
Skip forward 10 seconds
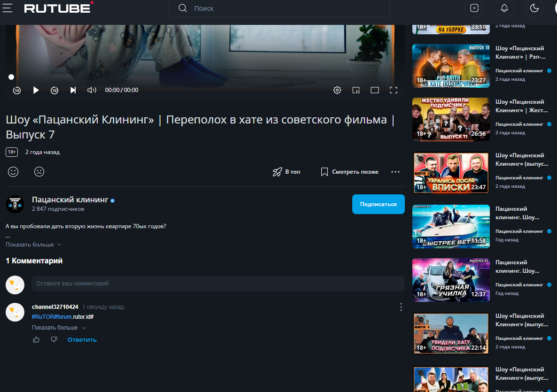tap(54, 90)
